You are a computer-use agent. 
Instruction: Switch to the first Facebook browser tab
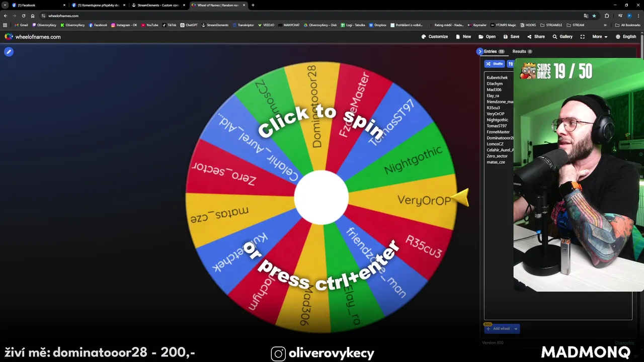coord(38,5)
